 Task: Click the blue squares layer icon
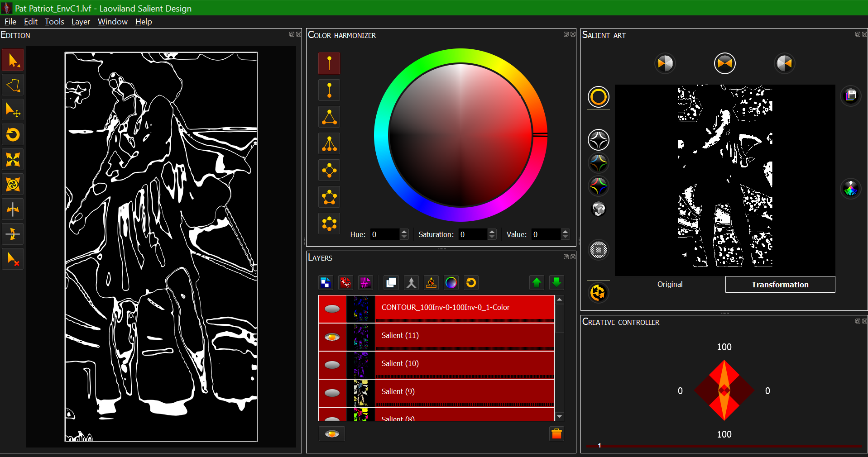[x=326, y=283]
